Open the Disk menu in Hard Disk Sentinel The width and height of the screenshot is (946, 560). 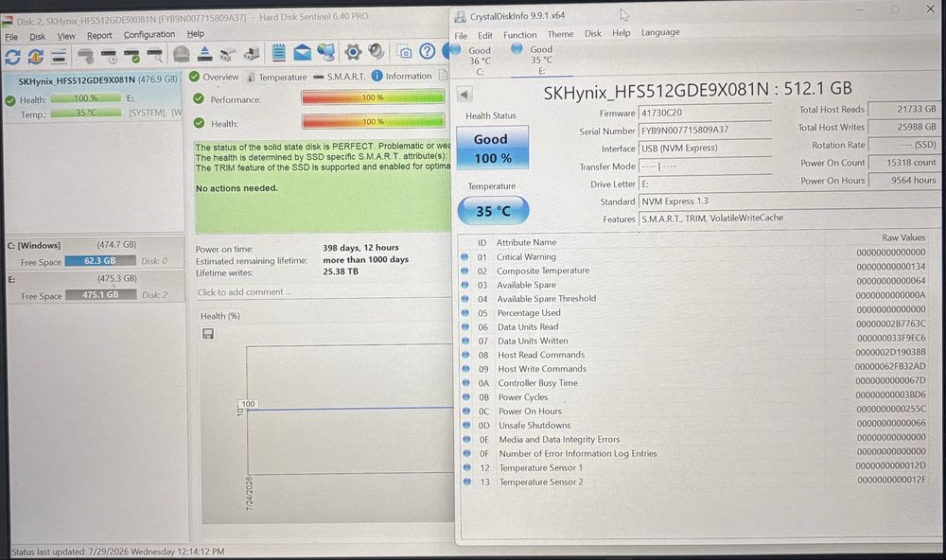click(x=38, y=36)
